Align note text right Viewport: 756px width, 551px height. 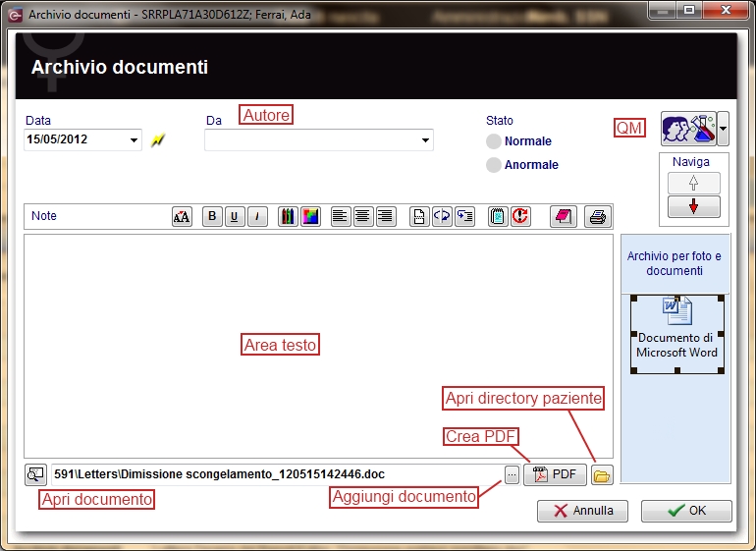point(386,217)
